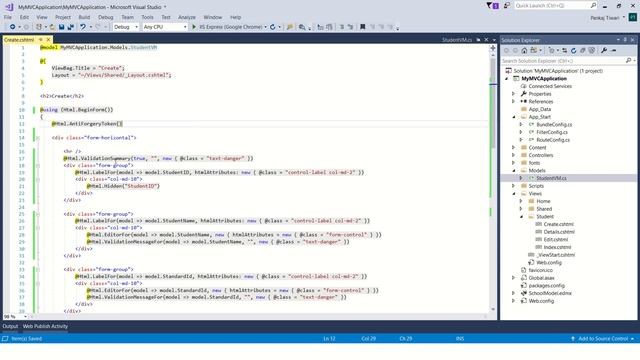This screenshot has width=640, height=360.
Task: Select Index.cshtml in Solution Explorer
Action: 557,247
